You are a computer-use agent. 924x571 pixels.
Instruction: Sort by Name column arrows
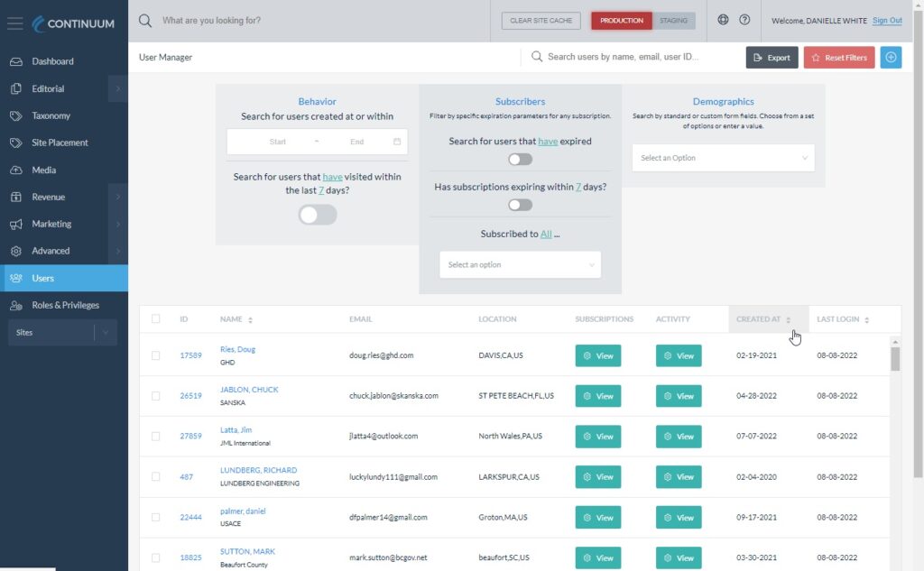(x=250, y=319)
